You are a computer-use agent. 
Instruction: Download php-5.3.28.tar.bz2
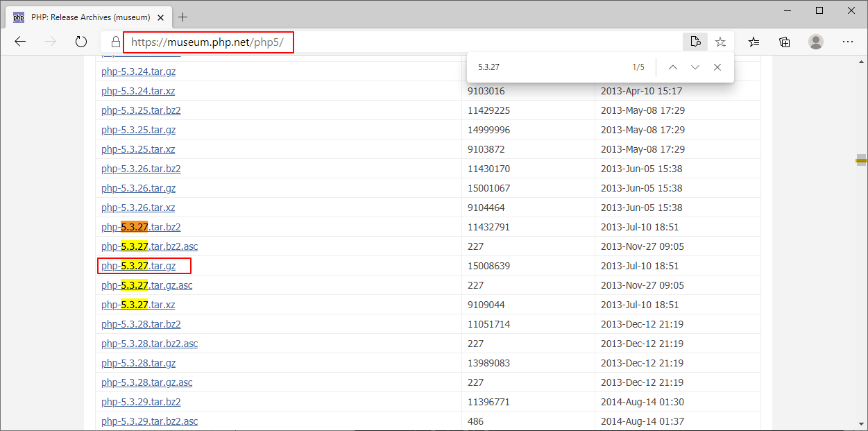(141, 324)
